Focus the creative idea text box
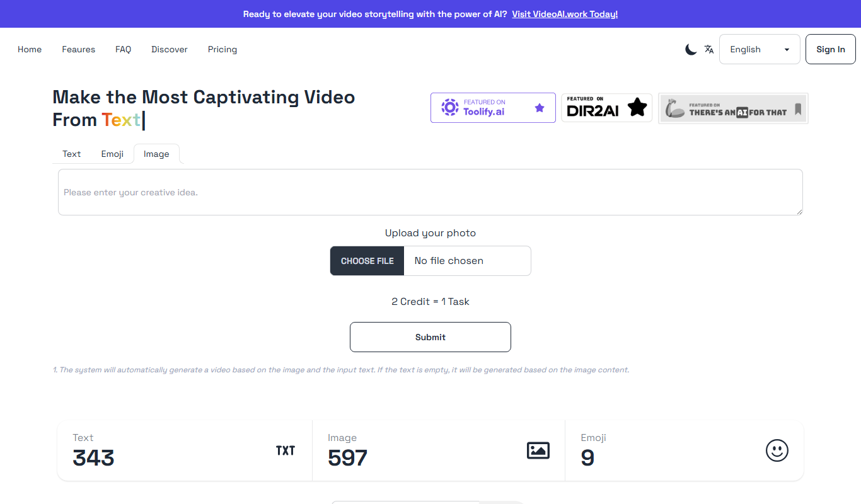The height and width of the screenshot is (504, 861). (430, 192)
